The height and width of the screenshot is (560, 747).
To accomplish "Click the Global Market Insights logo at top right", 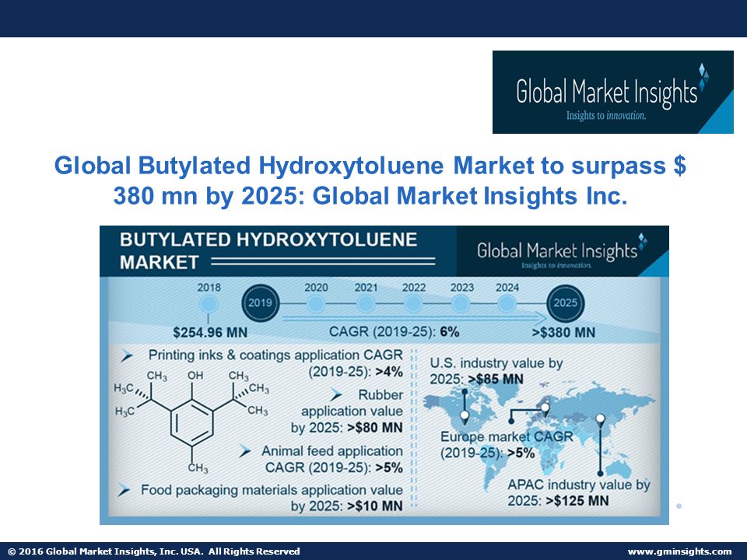I will pos(612,92).
